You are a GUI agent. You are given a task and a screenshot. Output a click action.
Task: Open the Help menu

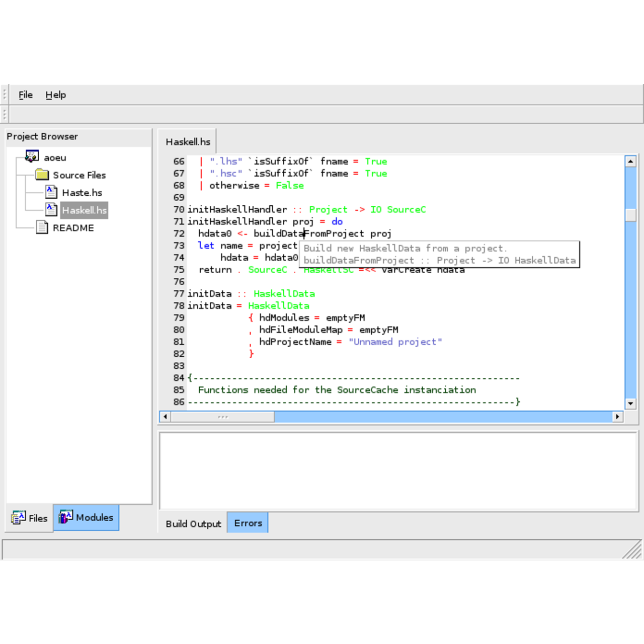click(x=55, y=95)
